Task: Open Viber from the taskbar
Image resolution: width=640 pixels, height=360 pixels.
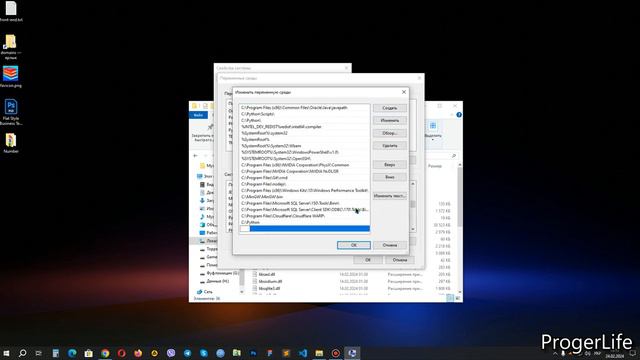Action: [171, 353]
